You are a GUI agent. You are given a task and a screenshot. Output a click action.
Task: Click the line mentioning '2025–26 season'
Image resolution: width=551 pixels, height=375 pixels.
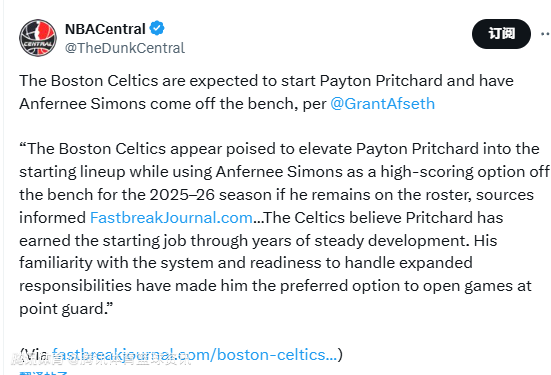tap(276, 195)
